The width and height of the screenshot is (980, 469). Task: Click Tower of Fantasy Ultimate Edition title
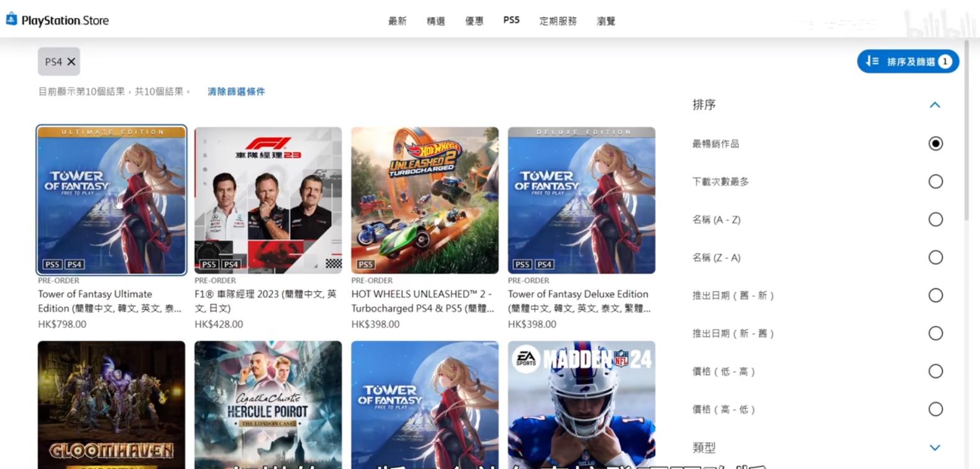point(109,301)
